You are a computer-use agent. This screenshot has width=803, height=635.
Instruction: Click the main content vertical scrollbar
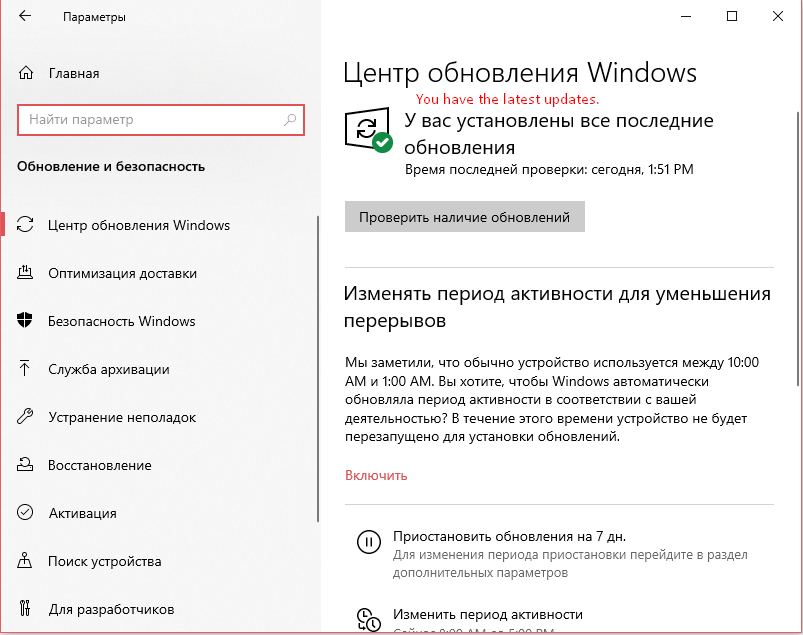pyautogui.click(x=797, y=248)
